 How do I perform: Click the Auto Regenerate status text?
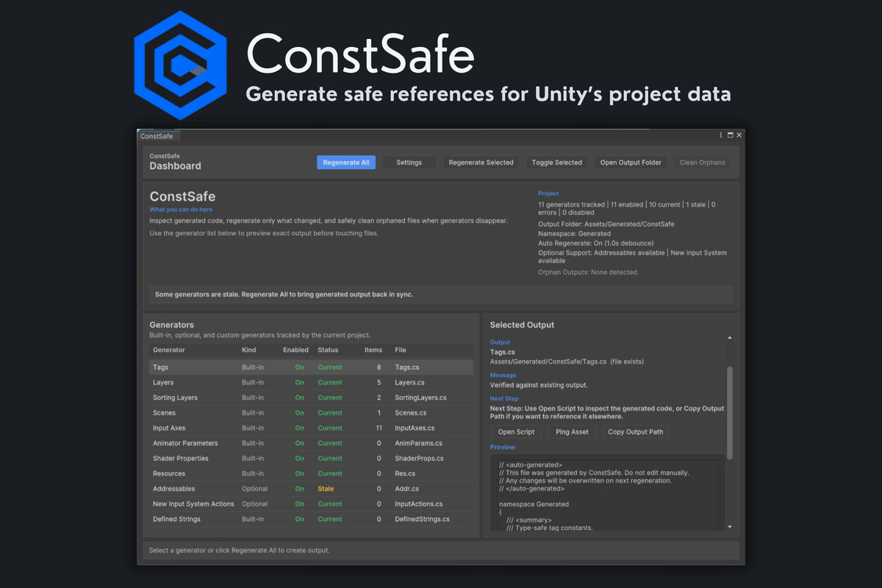pos(596,243)
